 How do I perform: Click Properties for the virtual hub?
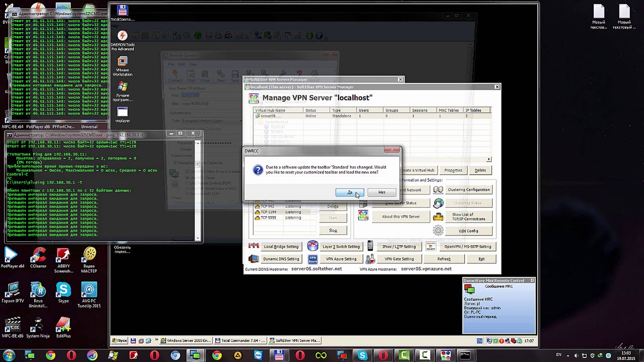pos(453,170)
